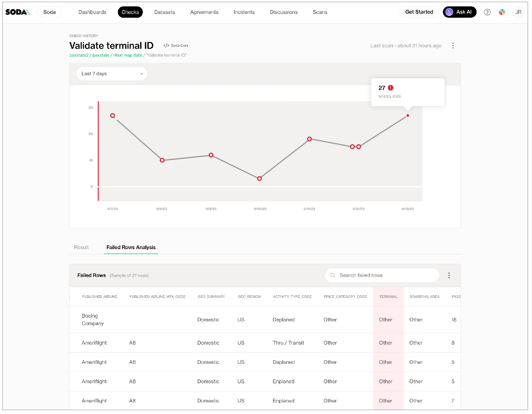Expand the Last 7 days dropdown
The width and height of the screenshot is (532, 414).
tap(112, 74)
